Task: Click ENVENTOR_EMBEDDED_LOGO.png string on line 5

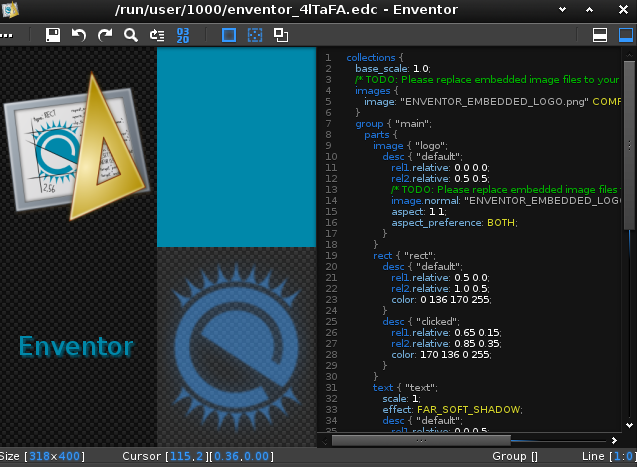Action: (494, 102)
